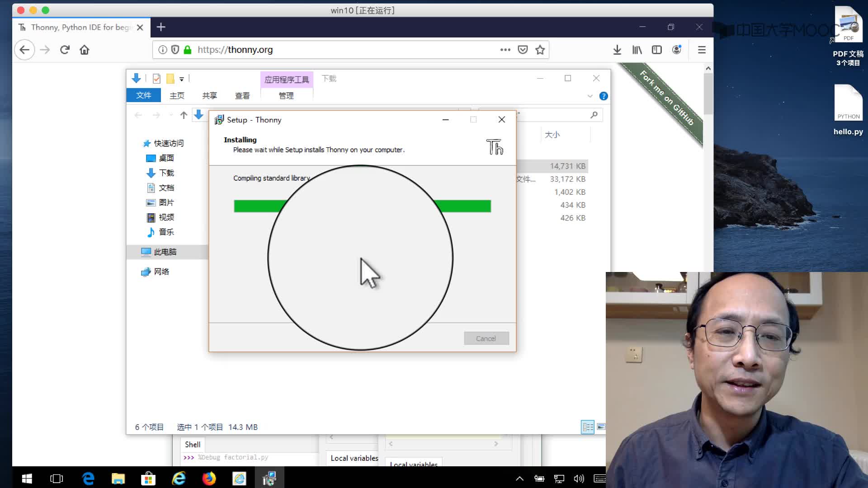Open hello.py on the Mac desktop

tap(849, 110)
